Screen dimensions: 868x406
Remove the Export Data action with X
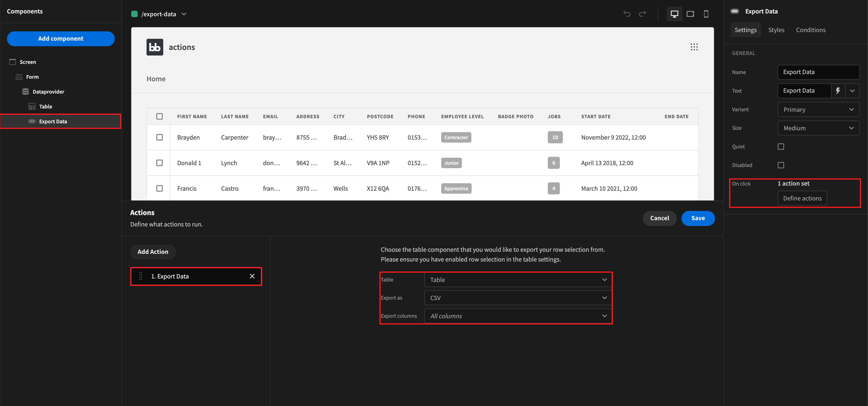tap(252, 276)
